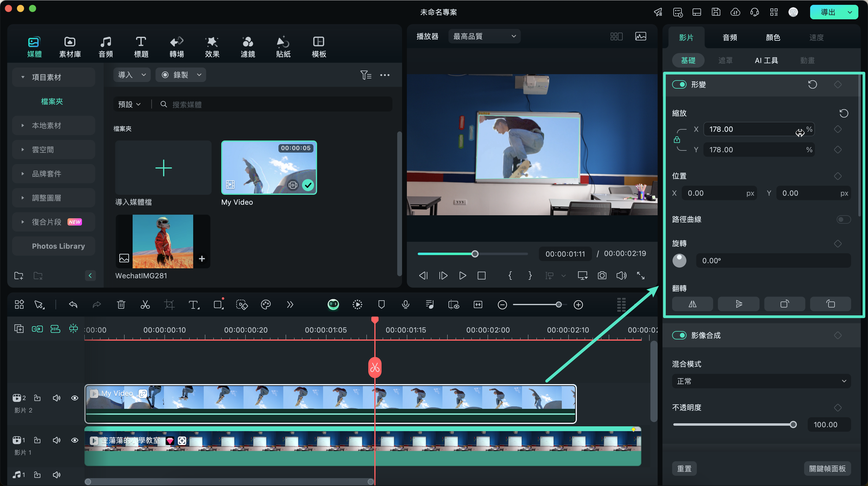Image resolution: width=868 pixels, height=486 pixels.
Task: Click the save project icon in title bar
Action: [x=716, y=12]
